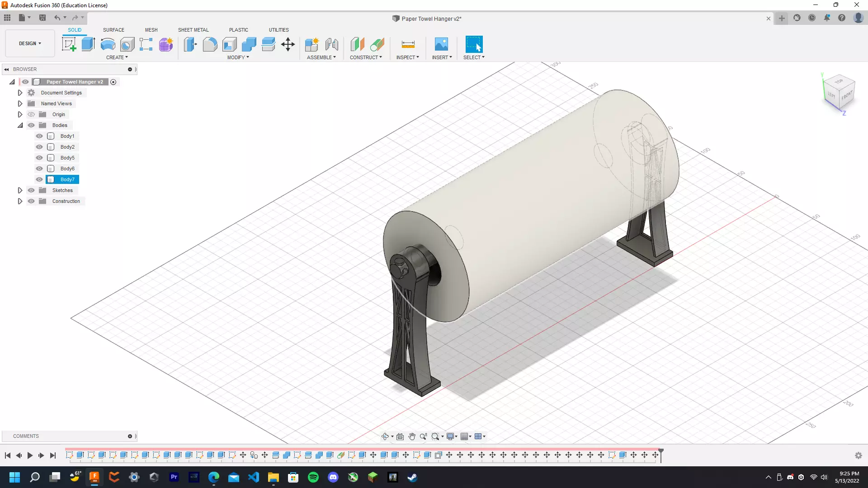Select the Combine tool
This screenshot has width=868, height=488.
pos(249,44)
